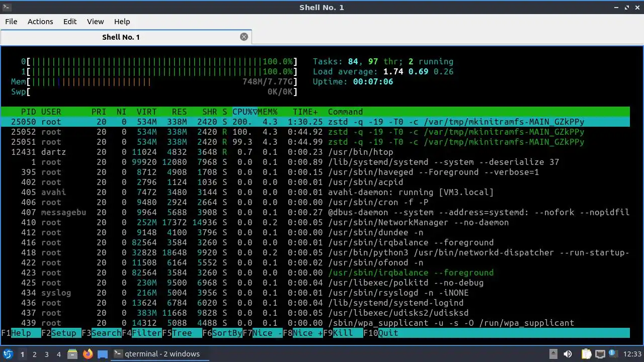The height and width of the screenshot is (362, 644).
Task: Click the CPU% sorted column header
Action: click(245, 112)
